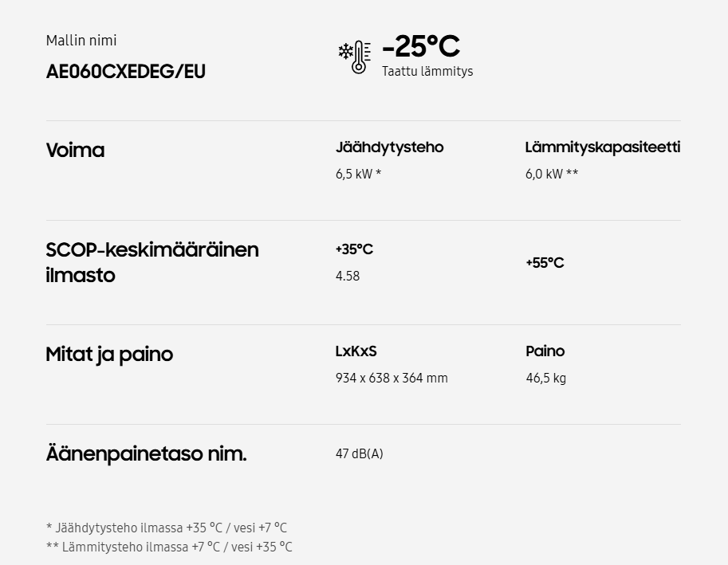The height and width of the screenshot is (565, 728).
Task: Click the Mitat ja paino heading
Action: (x=109, y=355)
